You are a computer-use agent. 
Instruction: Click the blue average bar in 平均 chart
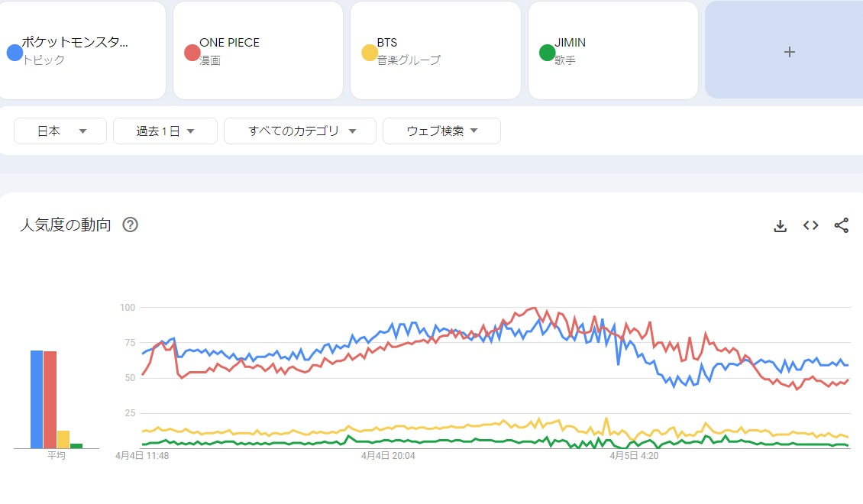point(36,399)
